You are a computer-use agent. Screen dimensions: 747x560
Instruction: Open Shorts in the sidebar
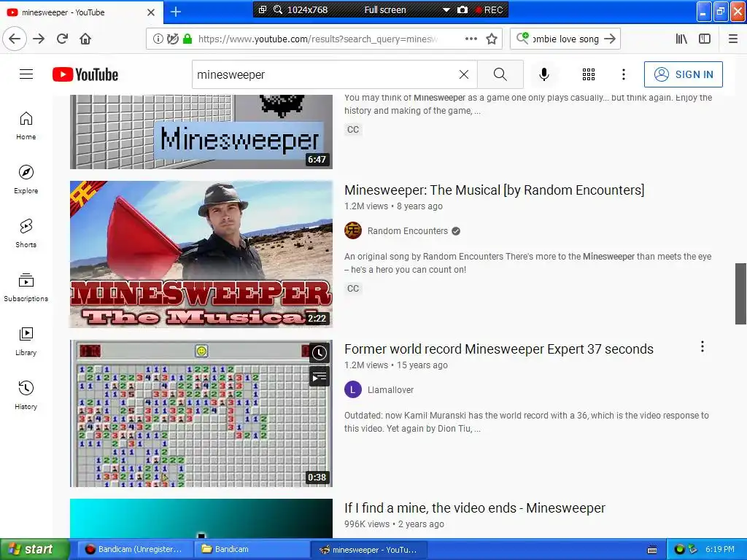(x=26, y=234)
